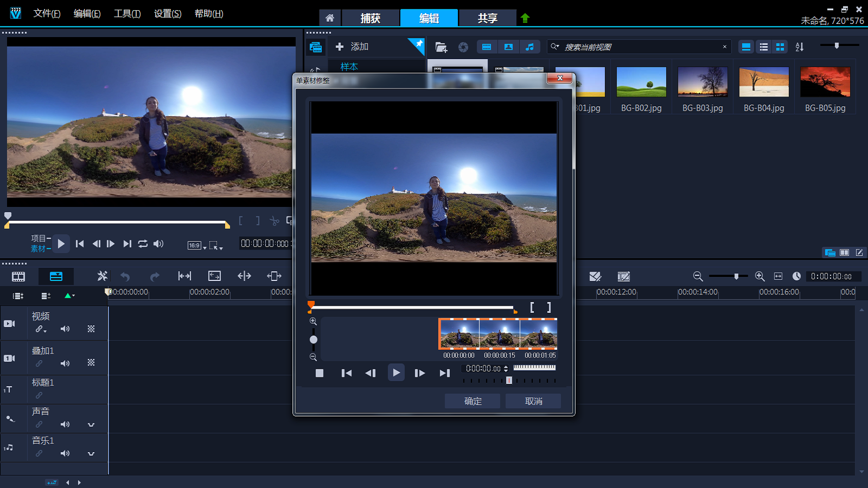Viewport: 868px width, 488px height.
Task: Click the import media files folder icon
Action: point(441,47)
